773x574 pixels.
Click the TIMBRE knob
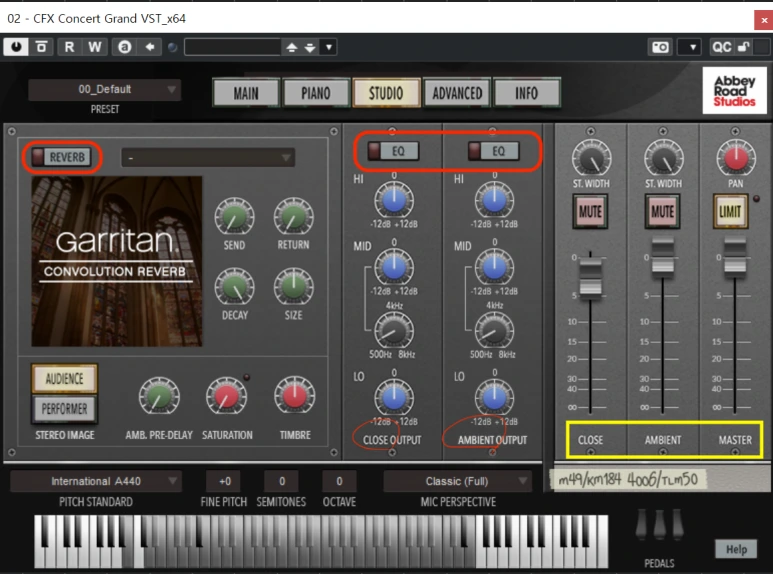pyautogui.click(x=294, y=396)
